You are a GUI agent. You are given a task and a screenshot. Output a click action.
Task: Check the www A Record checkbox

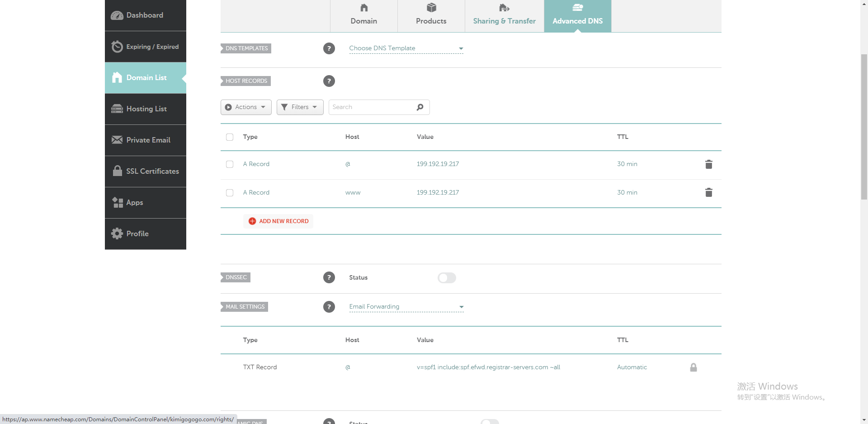(x=230, y=193)
